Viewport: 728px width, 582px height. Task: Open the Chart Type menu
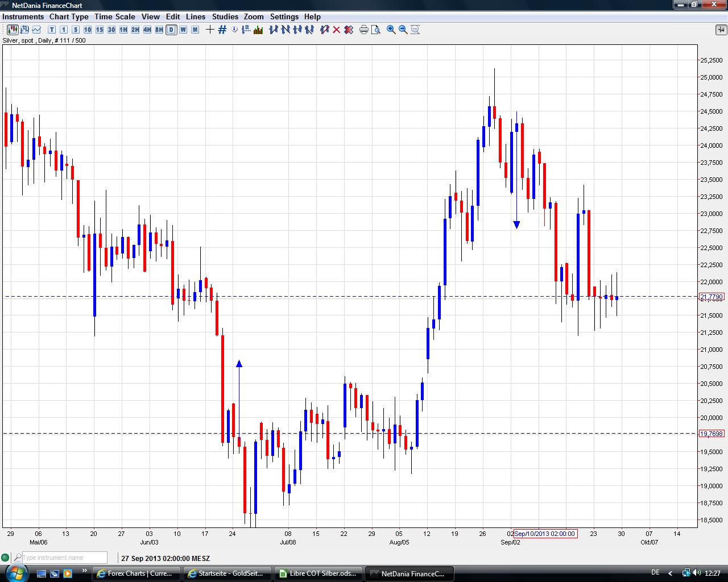[69, 16]
